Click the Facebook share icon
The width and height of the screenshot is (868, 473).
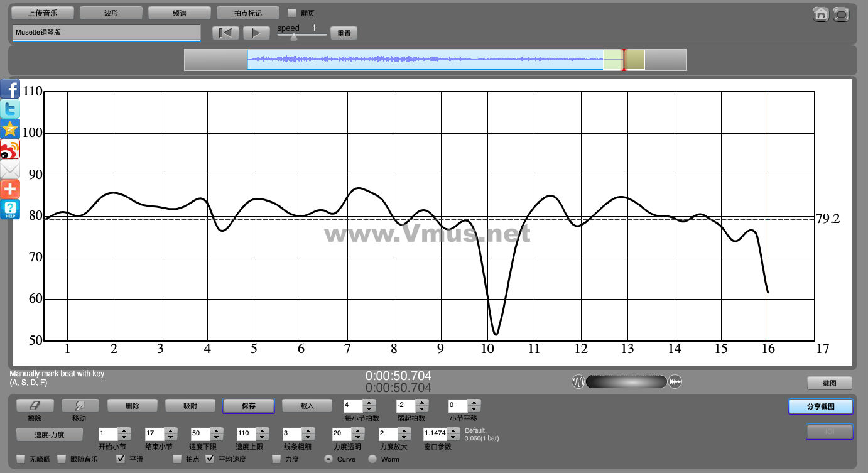[x=10, y=89]
